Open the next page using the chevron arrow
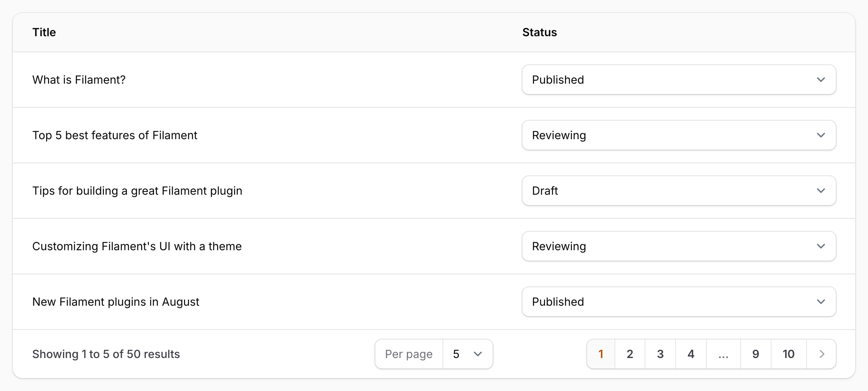Screen dimensions: 868x391 click(821, 354)
